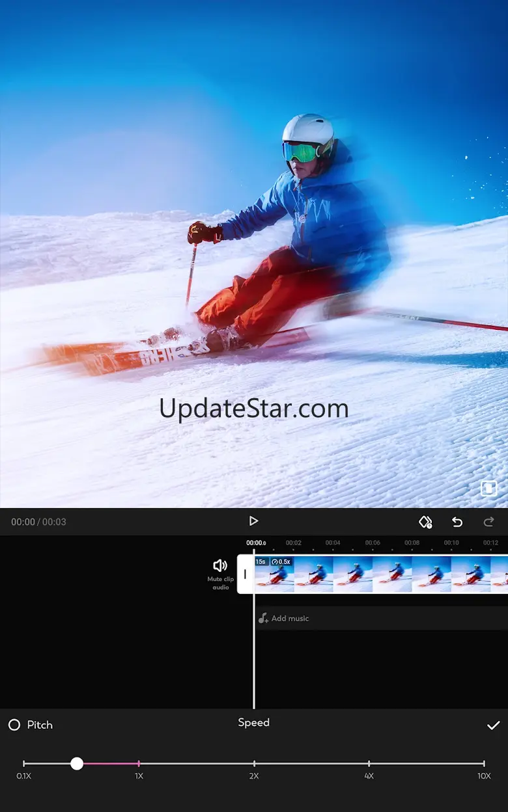Screen dimensions: 508x812
Task: Set speed to 1X tick
Action: 139,763
